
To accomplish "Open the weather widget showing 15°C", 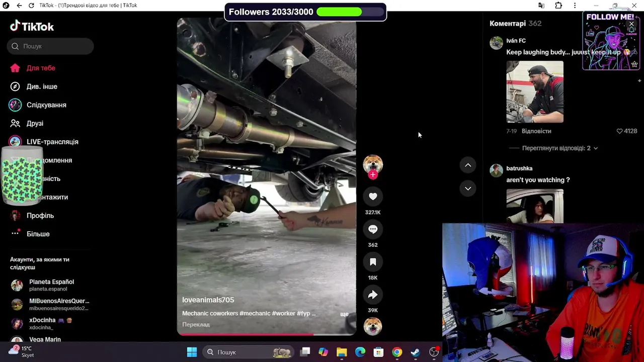I will coord(21,351).
